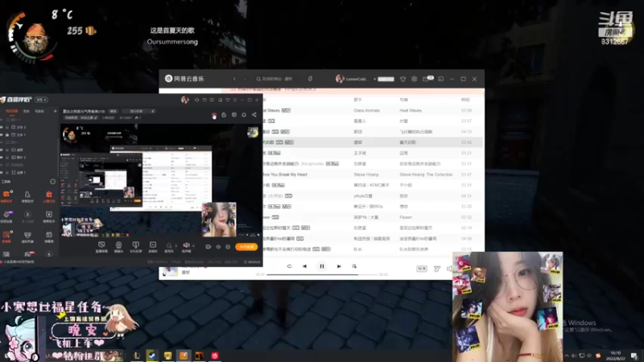
Task: Toggle visibility of the fullscreen source layer
Action: (2, 172)
